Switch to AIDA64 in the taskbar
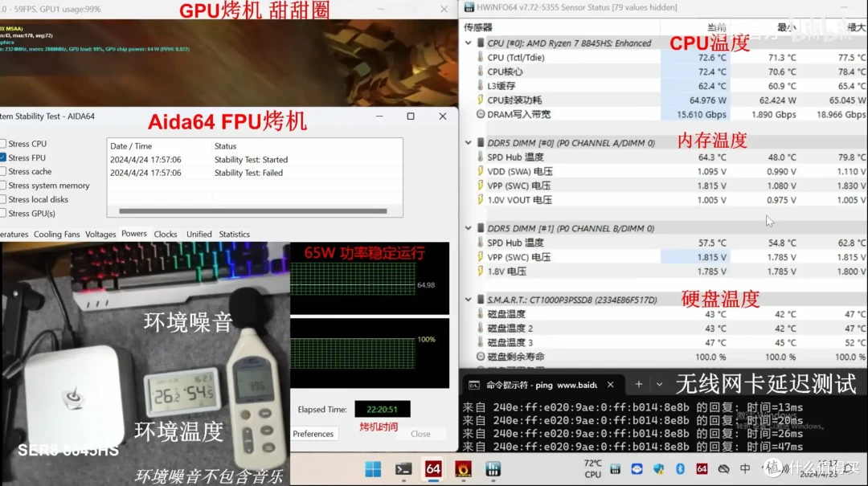 click(433, 469)
